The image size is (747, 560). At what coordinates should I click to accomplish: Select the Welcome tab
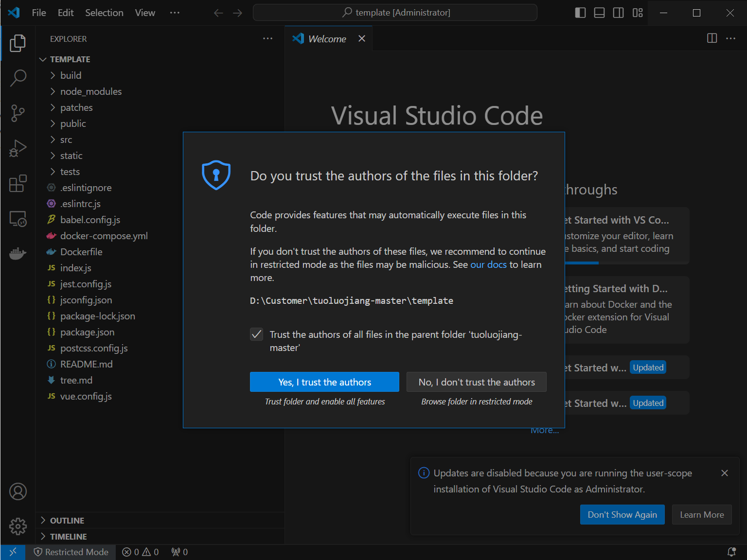click(327, 39)
